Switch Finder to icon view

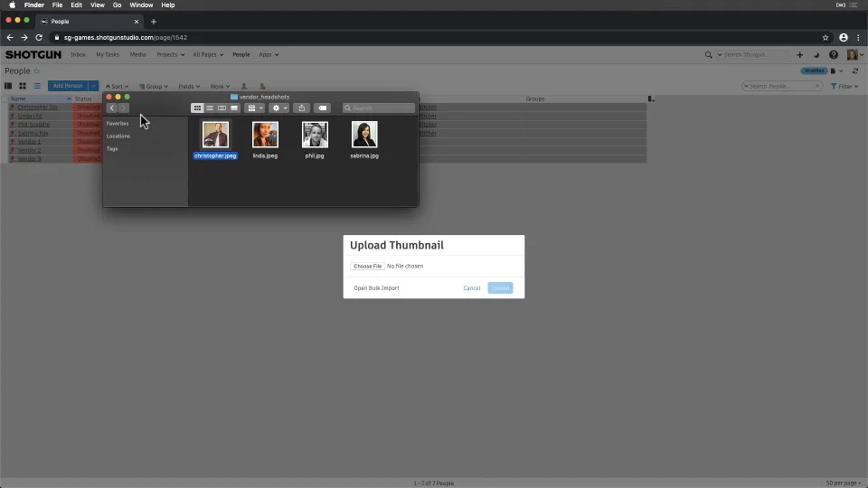[197, 108]
